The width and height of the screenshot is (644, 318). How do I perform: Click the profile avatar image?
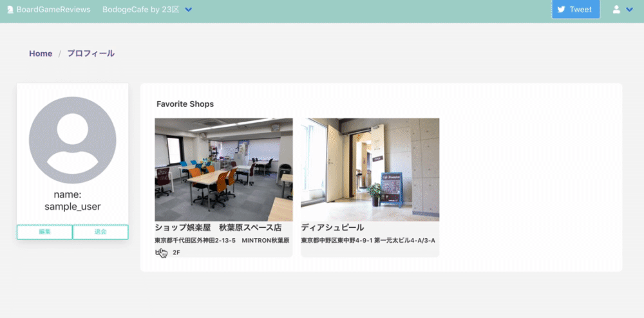[72, 140]
